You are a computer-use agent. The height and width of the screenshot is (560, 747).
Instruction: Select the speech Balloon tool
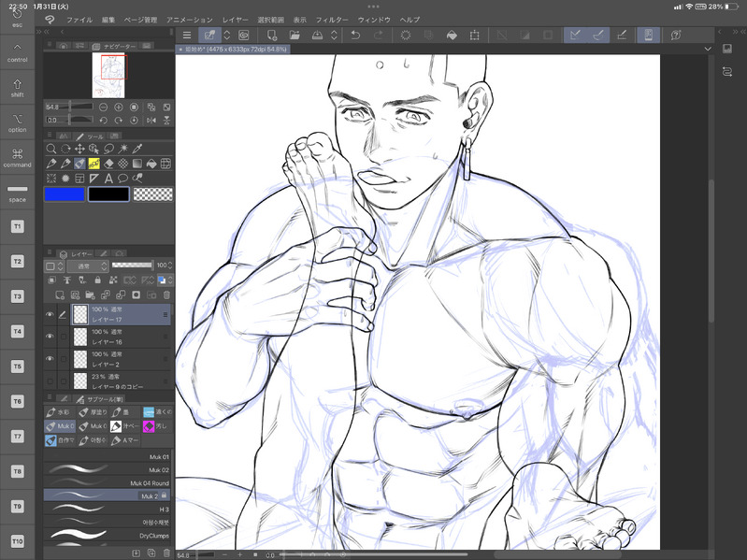tap(122, 178)
